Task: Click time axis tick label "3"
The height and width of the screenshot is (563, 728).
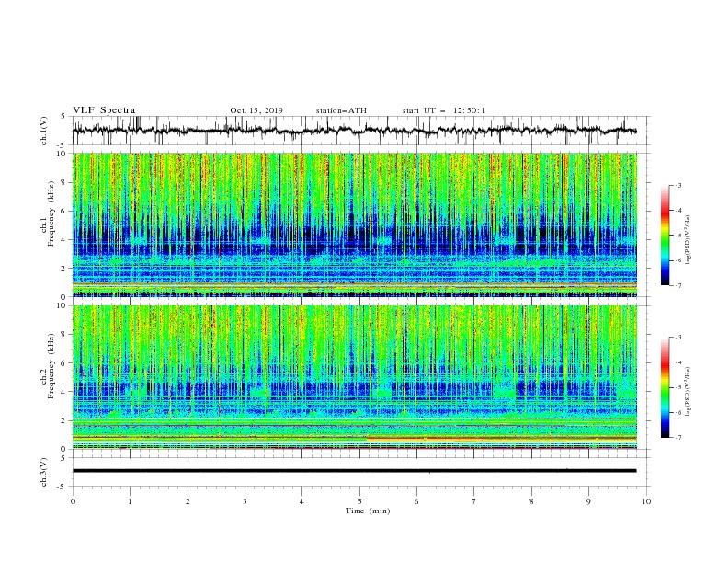Action: click(245, 501)
